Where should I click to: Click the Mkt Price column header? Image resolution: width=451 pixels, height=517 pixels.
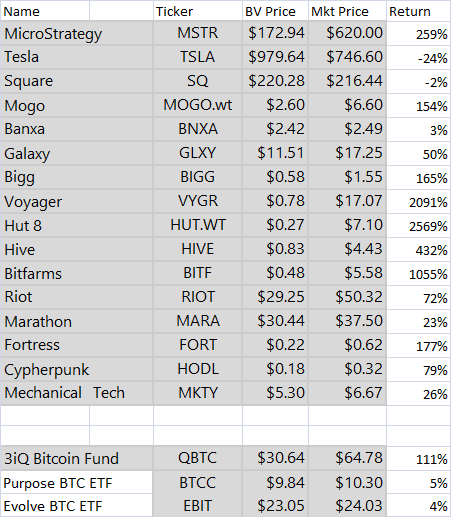coord(347,11)
